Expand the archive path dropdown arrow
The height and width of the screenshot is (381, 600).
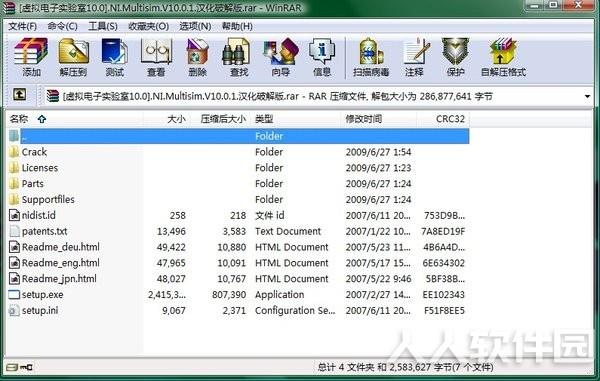(x=587, y=96)
